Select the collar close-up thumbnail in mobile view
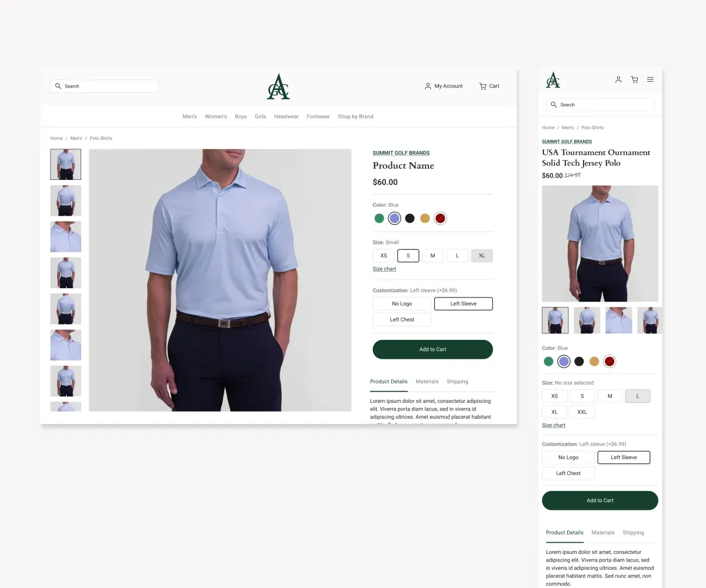Screen dimensions: 706x588 [x=619, y=320]
